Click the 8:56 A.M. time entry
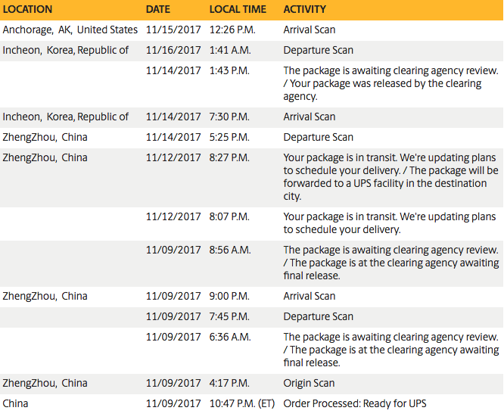The image size is (504, 420). pyautogui.click(x=230, y=250)
